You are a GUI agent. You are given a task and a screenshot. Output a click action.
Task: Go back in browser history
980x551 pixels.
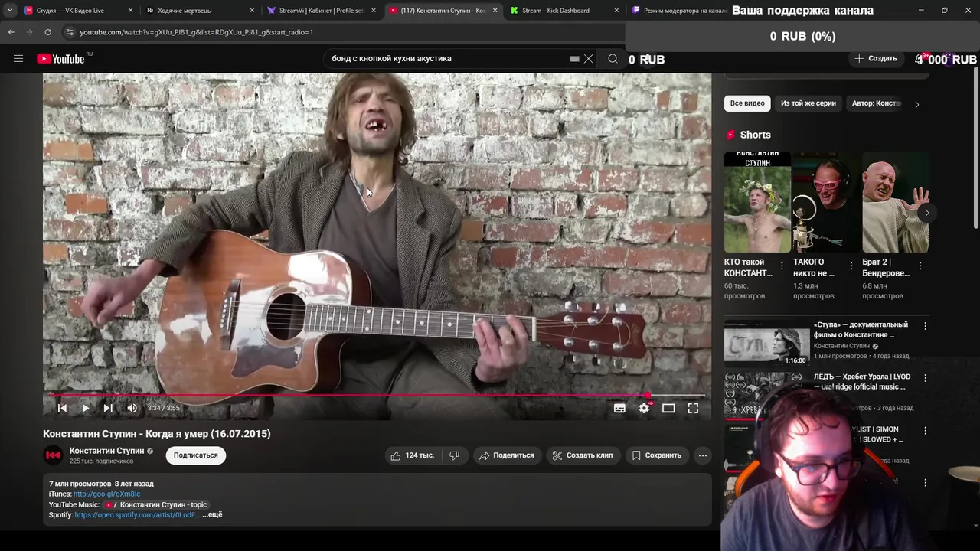tap(11, 32)
